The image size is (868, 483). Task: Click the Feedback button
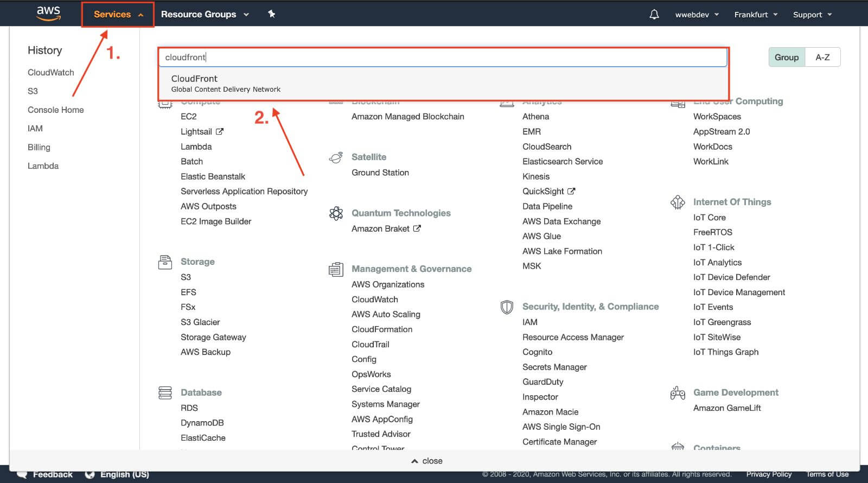46,474
